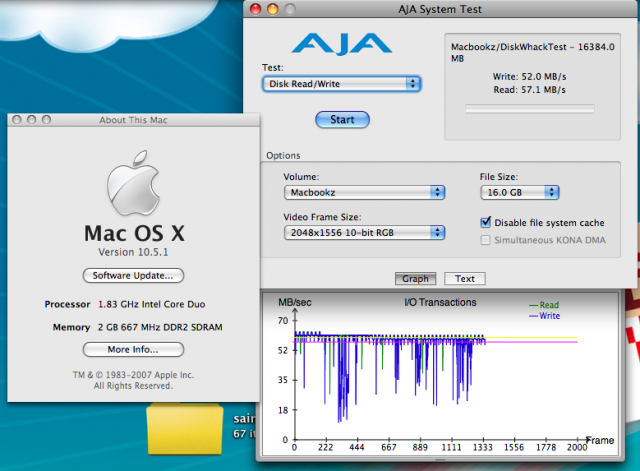Close the AJA System Test window

tap(256, 9)
